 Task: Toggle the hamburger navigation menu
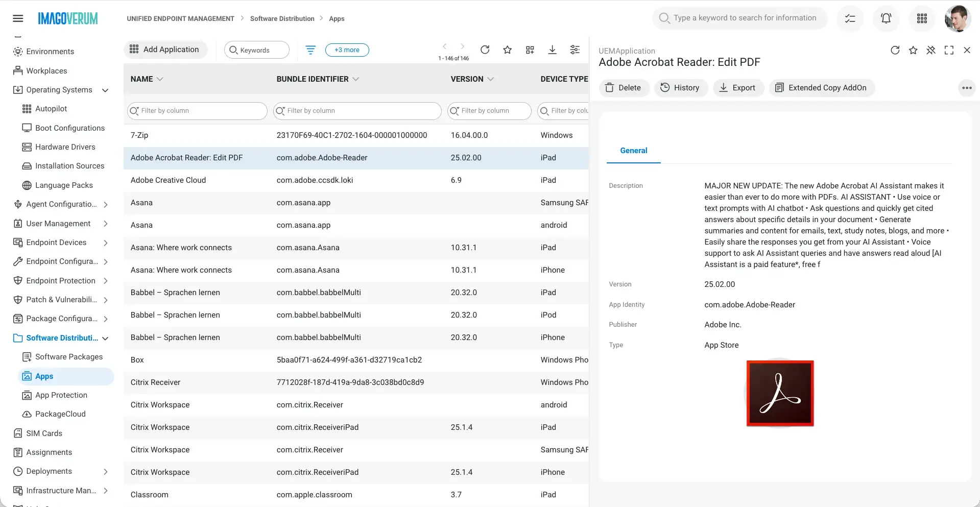[x=18, y=18]
